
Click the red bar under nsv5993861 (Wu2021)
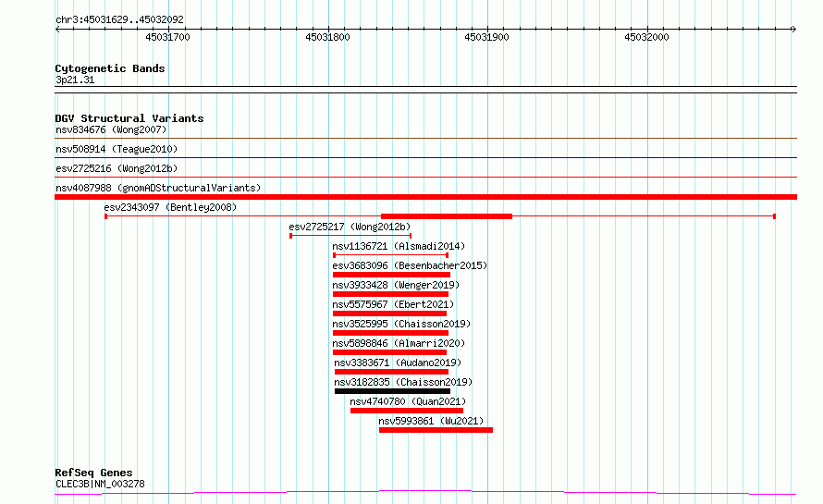(436, 430)
